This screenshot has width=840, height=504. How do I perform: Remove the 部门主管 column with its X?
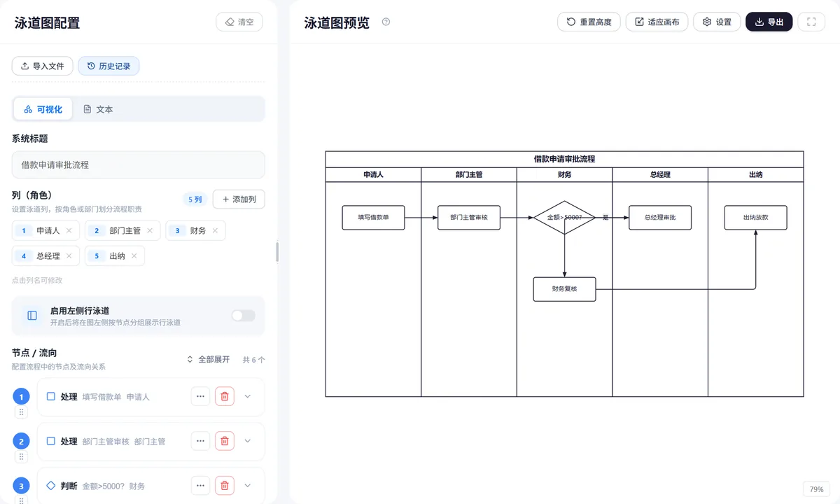(149, 230)
